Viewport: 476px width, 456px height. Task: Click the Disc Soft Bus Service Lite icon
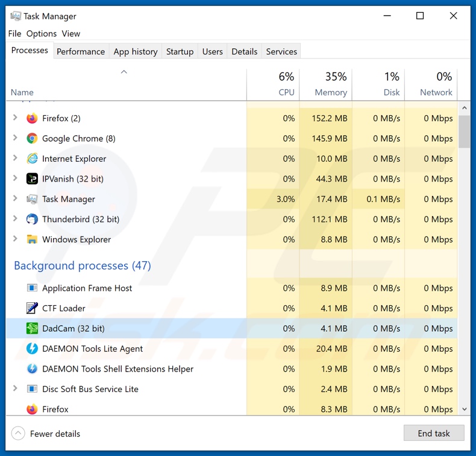point(32,389)
